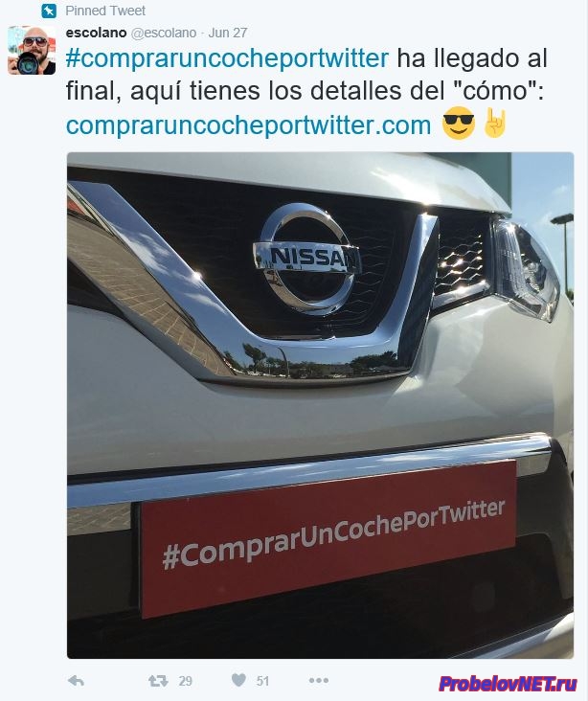
Task: Click the retweet count 29
Action: [186, 681]
